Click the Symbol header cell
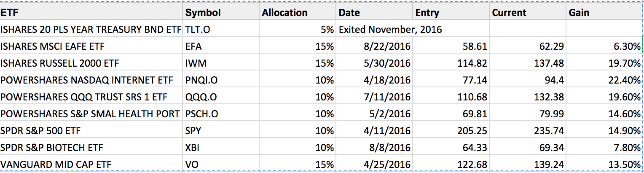 point(222,12)
